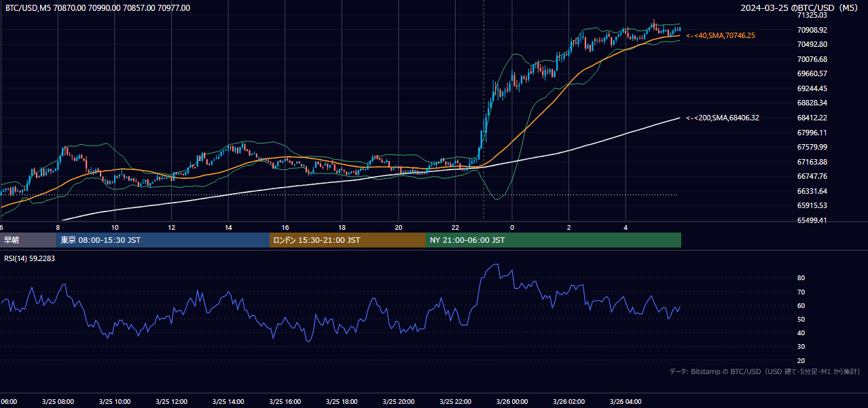Click hour tick 8 under the price chart

pyautogui.click(x=58, y=227)
